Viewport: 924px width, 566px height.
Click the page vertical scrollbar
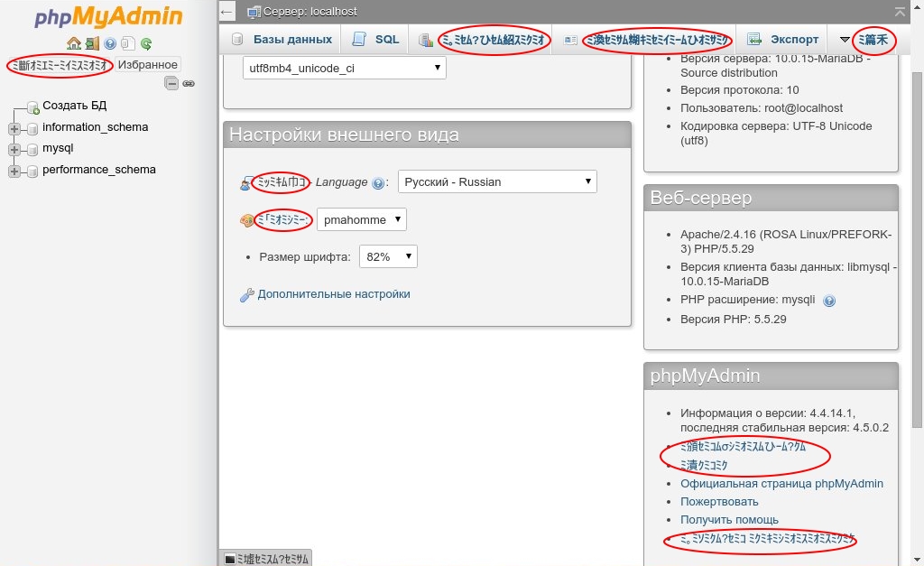tap(917, 250)
